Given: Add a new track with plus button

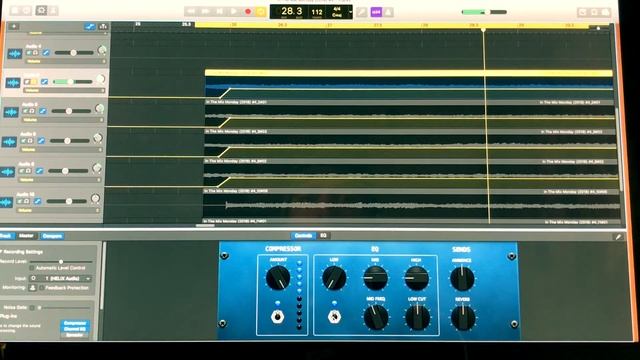Looking at the screenshot, I should click(x=13, y=27).
